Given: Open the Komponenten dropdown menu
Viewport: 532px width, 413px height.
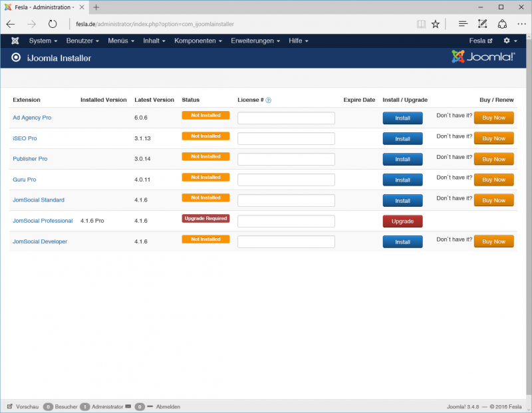Looking at the screenshot, I should [x=198, y=41].
